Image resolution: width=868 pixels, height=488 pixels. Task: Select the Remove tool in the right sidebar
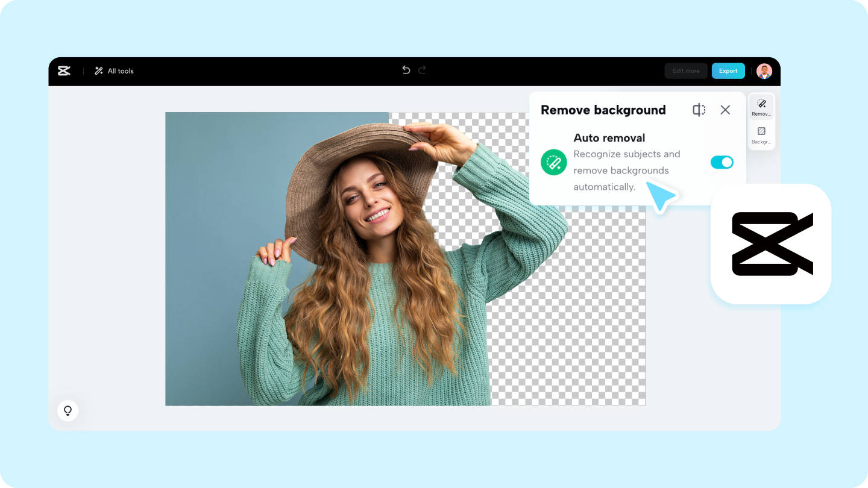coord(761,105)
